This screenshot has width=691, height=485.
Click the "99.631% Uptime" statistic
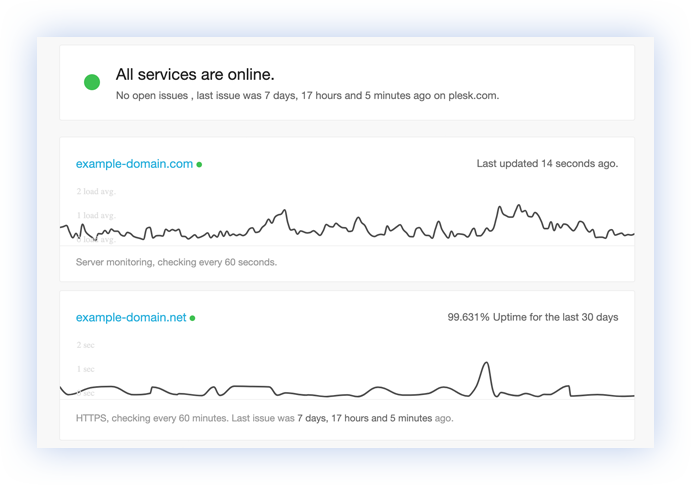coord(532,317)
